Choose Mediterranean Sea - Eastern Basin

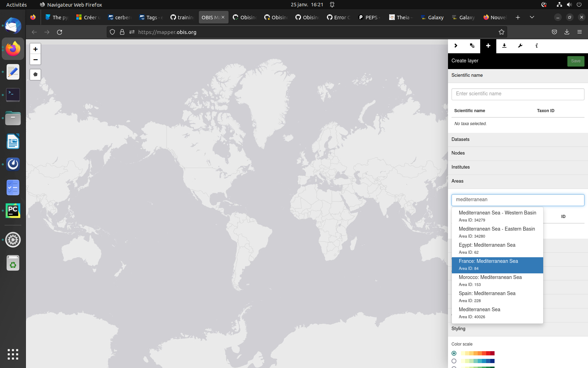click(497, 232)
